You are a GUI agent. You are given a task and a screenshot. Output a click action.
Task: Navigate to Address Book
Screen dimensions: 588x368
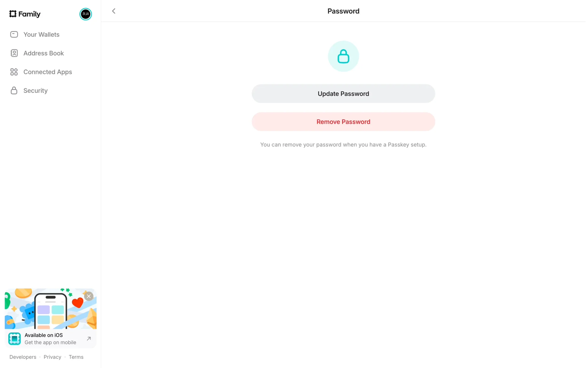tap(43, 53)
